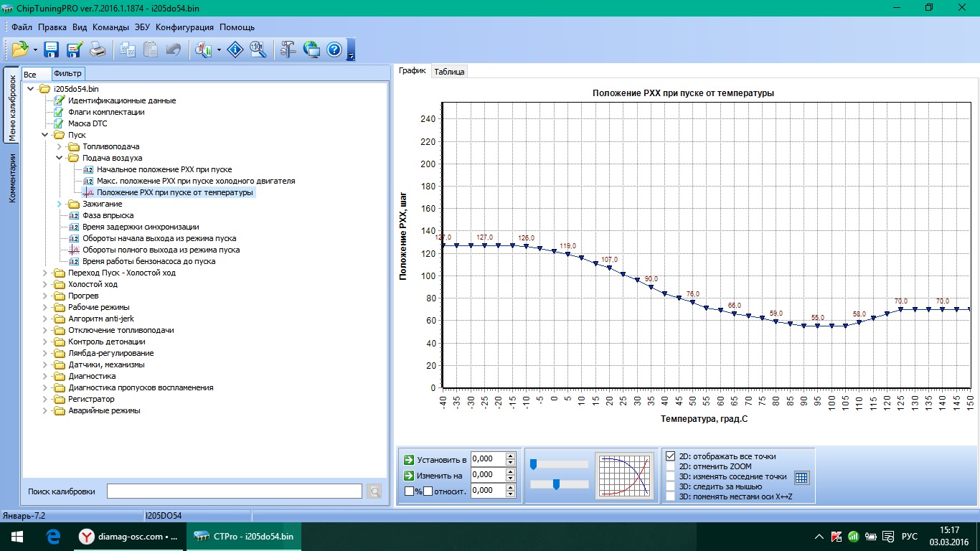Click the Поиск калибровки search field
This screenshot has height=551, width=980.
(235, 491)
